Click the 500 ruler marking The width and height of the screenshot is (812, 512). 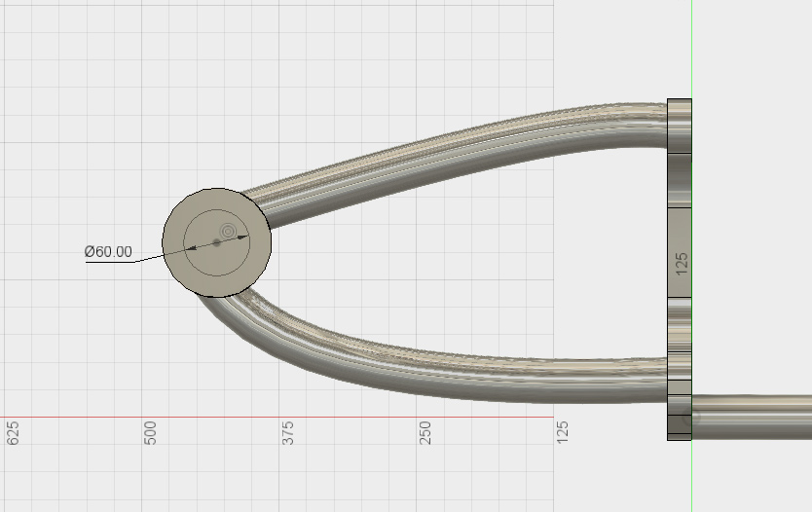pyautogui.click(x=150, y=434)
